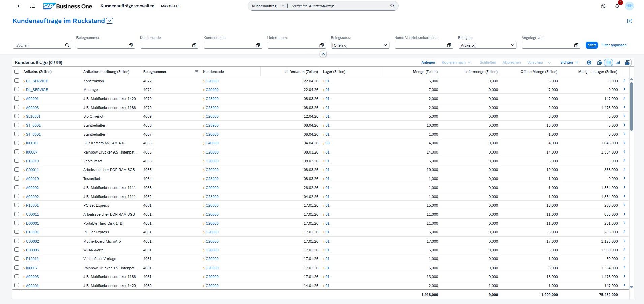Open warehouse link 03

point(327,143)
